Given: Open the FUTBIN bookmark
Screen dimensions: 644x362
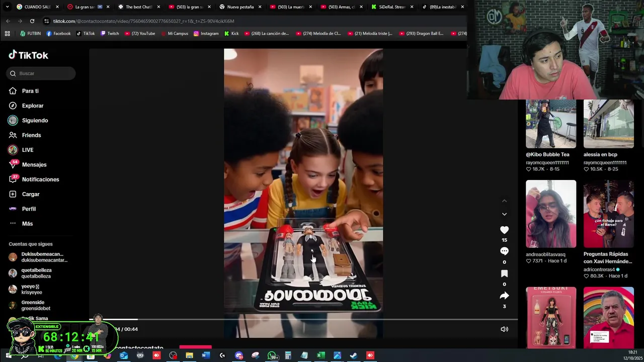Looking at the screenshot, I should point(31,34).
